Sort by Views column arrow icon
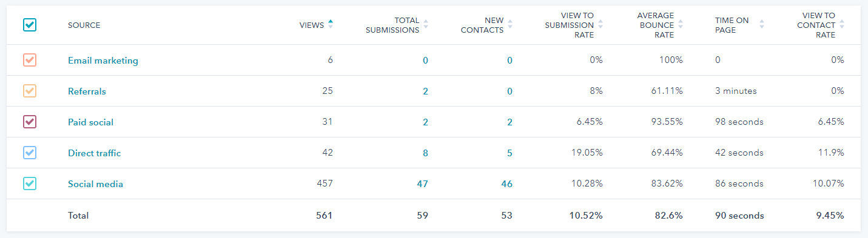The image size is (868, 238). tap(331, 24)
